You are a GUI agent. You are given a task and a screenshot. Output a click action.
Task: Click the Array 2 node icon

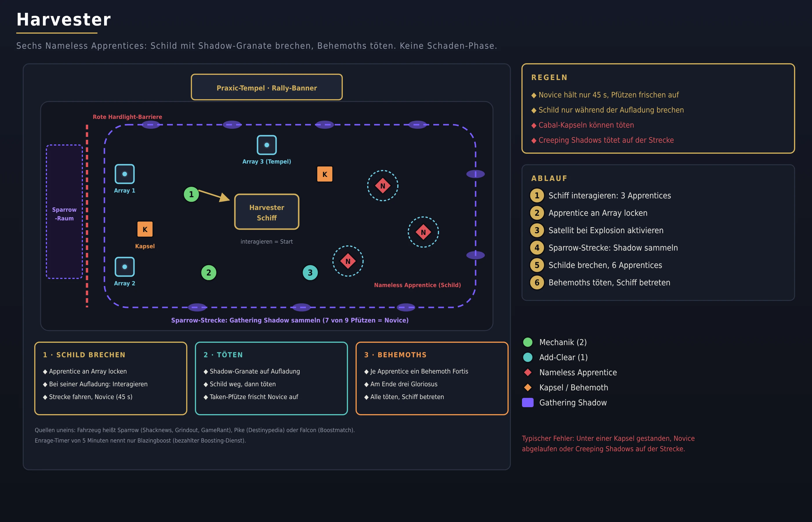click(x=125, y=267)
